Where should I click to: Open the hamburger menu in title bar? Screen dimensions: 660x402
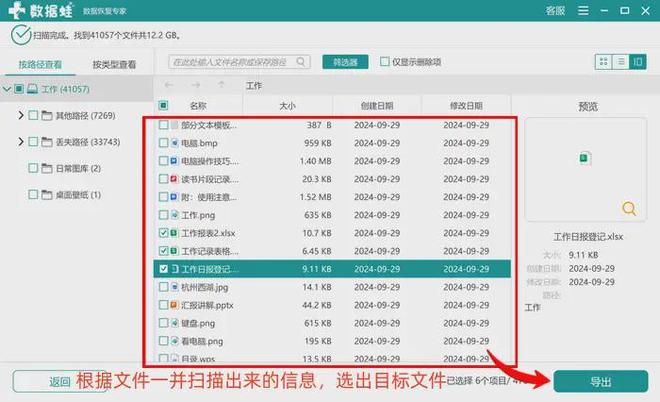(x=583, y=11)
